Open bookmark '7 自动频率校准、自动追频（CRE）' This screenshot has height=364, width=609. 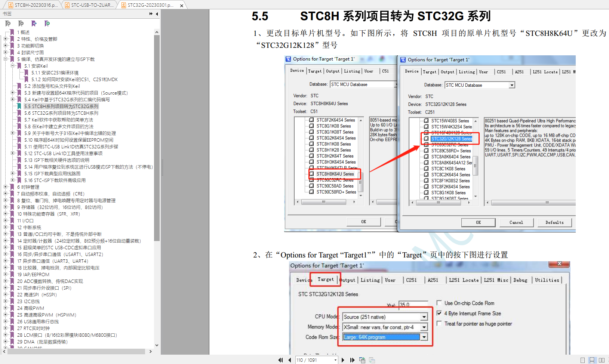click(51, 194)
